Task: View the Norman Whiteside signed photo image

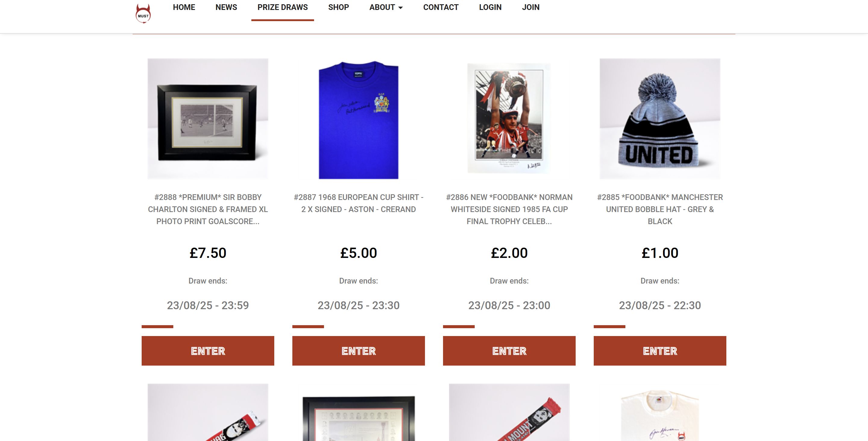Action: point(509,119)
